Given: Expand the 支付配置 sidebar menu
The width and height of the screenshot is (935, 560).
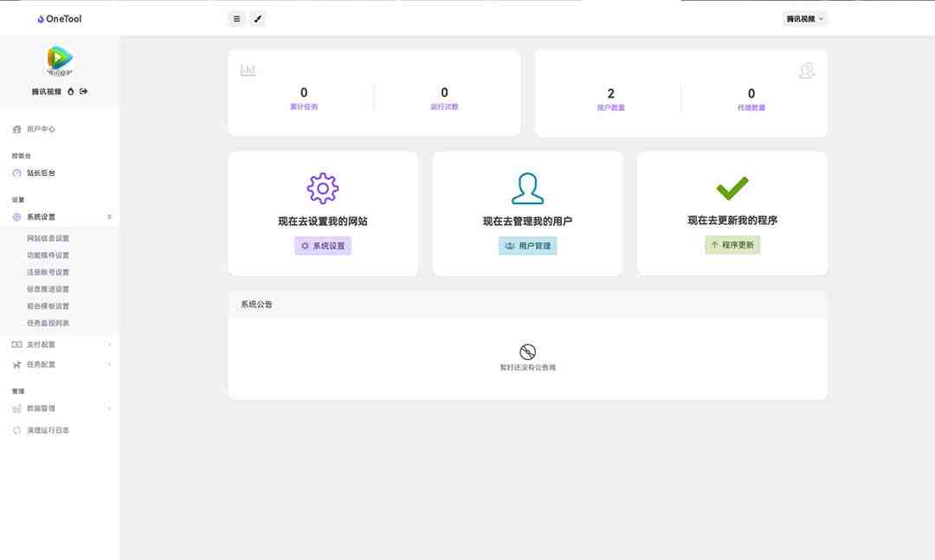Looking at the screenshot, I should pos(60,344).
